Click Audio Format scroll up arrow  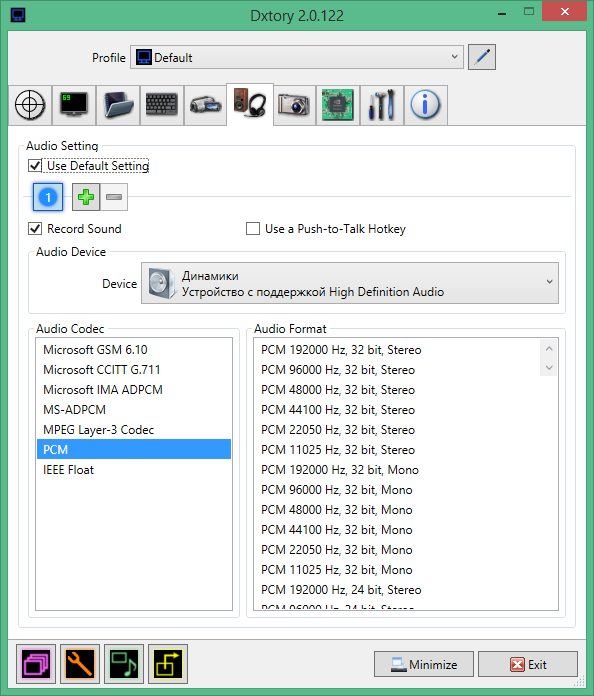click(549, 348)
